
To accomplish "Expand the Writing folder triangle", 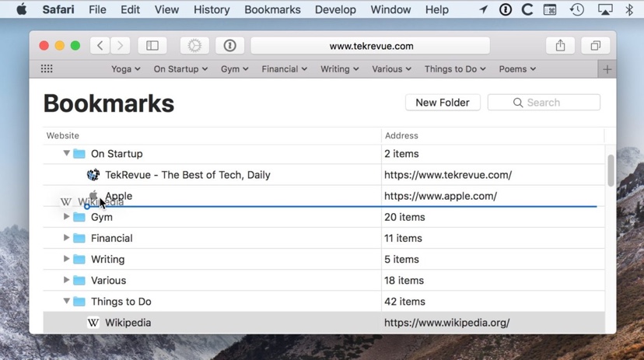I will tap(66, 259).
